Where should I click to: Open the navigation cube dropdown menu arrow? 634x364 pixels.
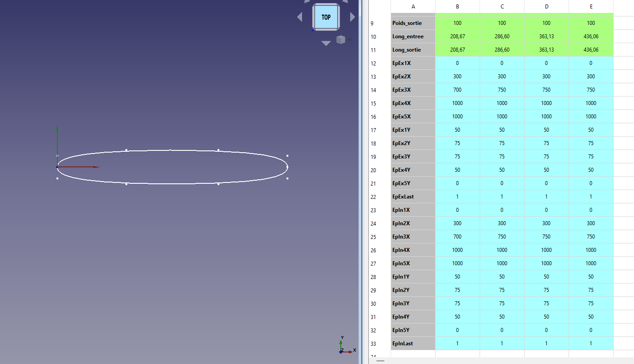pyautogui.click(x=350, y=40)
